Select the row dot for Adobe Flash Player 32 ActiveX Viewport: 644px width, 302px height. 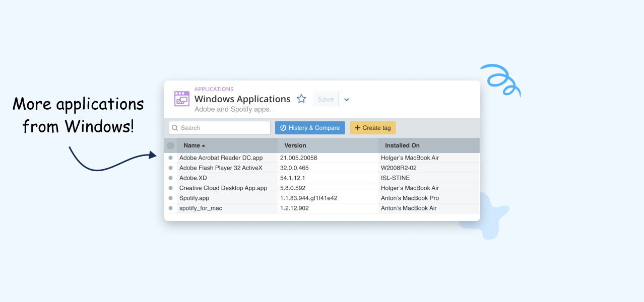click(x=170, y=168)
